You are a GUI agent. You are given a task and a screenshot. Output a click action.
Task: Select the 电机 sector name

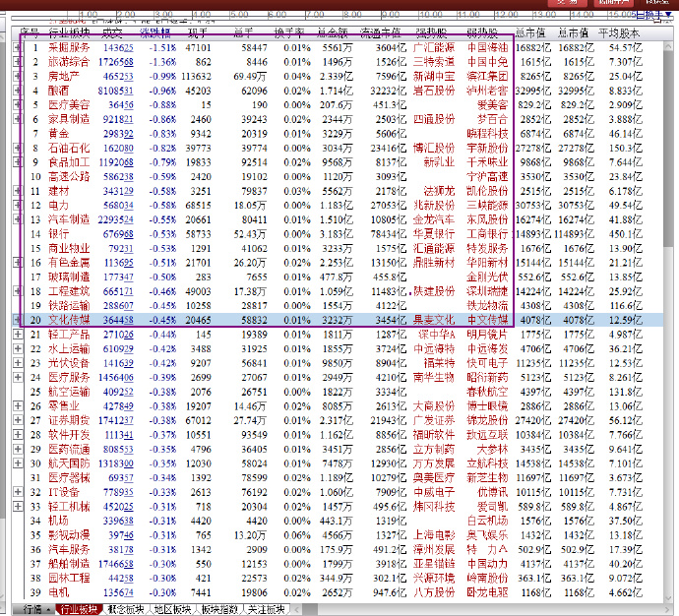click(58, 592)
